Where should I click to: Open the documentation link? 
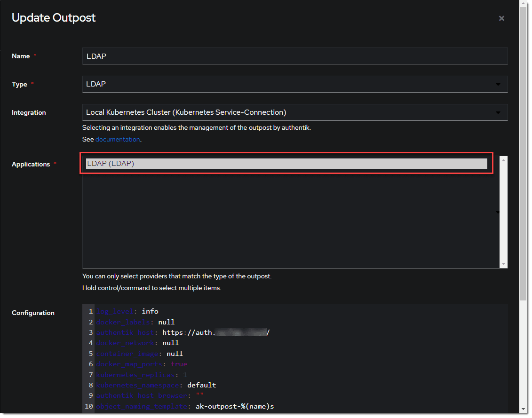point(118,139)
